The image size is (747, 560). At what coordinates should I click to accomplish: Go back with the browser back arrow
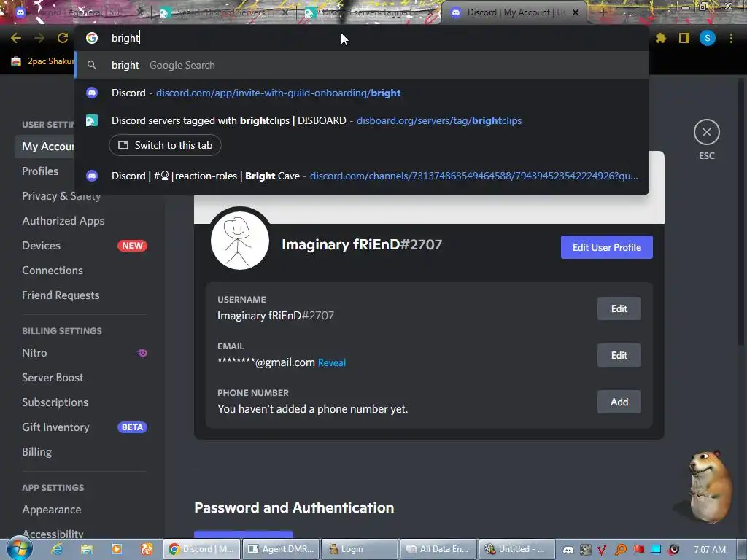point(16,38)
